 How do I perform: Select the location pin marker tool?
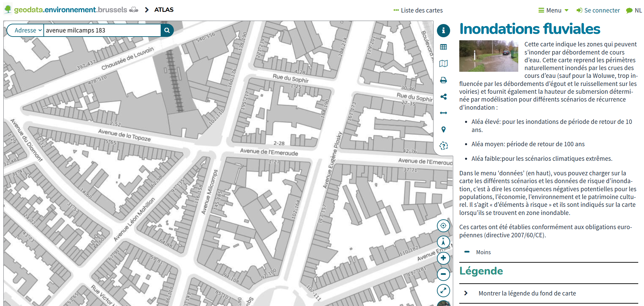click(x=443, y=130)
